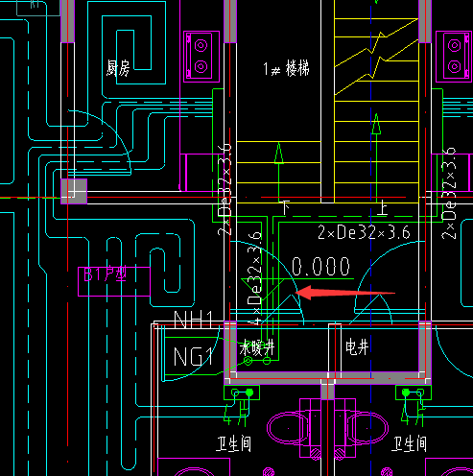473x476 pixels.
Task: Select the 电井 shaft label
Action: coord(357,347)
